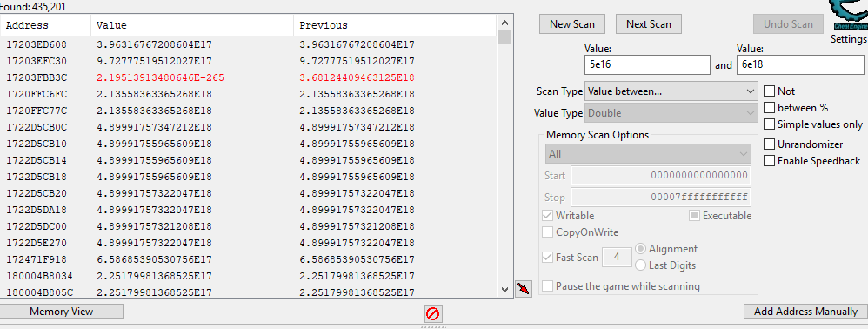
Task: Click Add Address Manually
Action: pos(805,312)
